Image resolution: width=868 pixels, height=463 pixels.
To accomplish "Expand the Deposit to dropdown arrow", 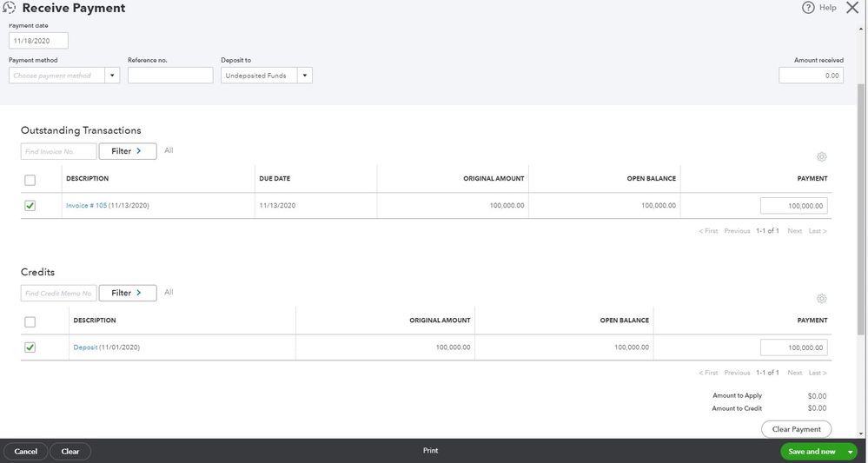I will click(x=305, y=76).
